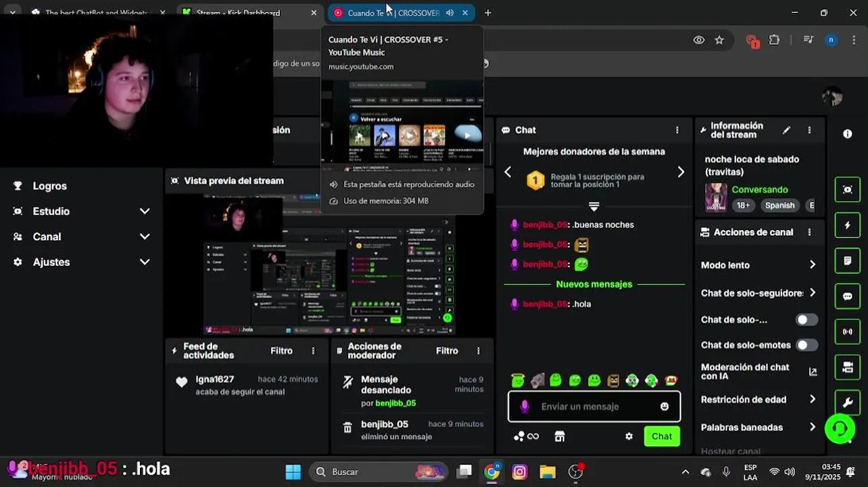Show hidden system tray icons
This screenshot has width=868, height=487.
tap(685, 471)
